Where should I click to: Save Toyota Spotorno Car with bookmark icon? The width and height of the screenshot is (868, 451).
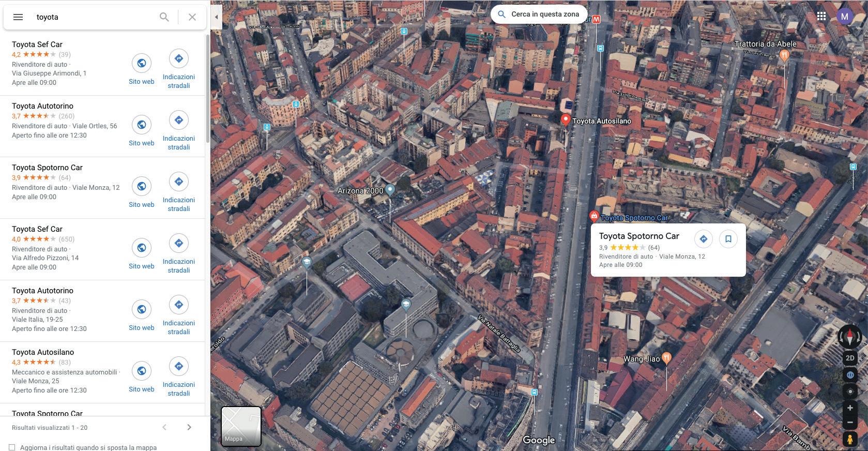(x=728, y=239)
